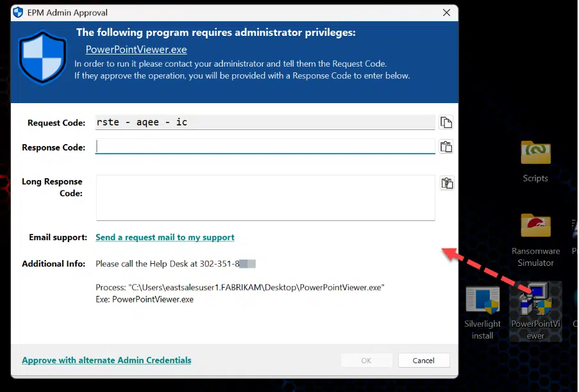Select PowerPointViewer desktop icon

[x=535, y=311]
